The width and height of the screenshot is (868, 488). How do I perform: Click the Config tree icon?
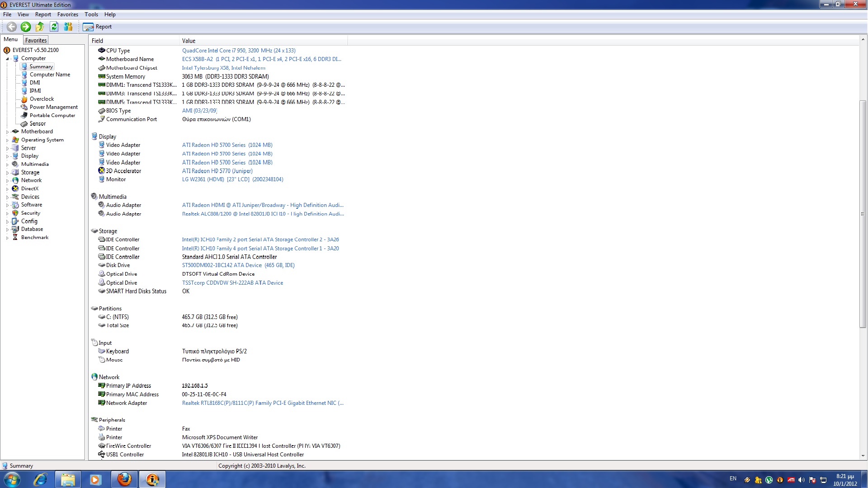(15, 221)
